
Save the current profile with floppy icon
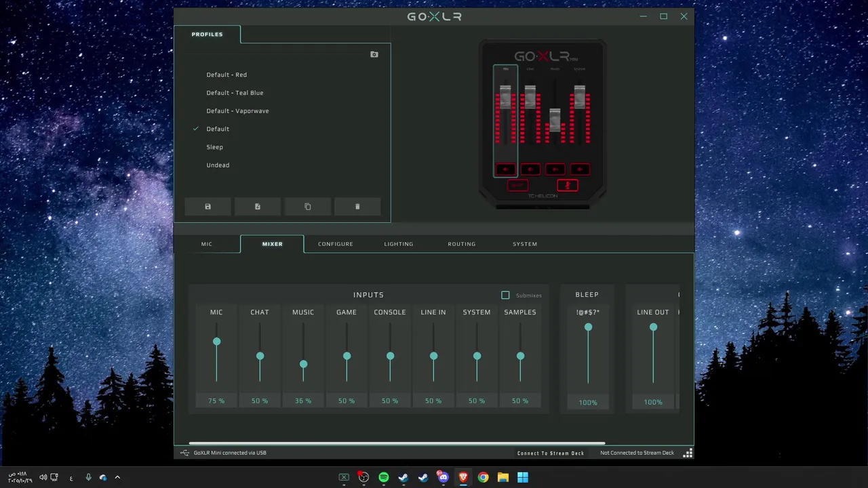(x=208, y=207)
